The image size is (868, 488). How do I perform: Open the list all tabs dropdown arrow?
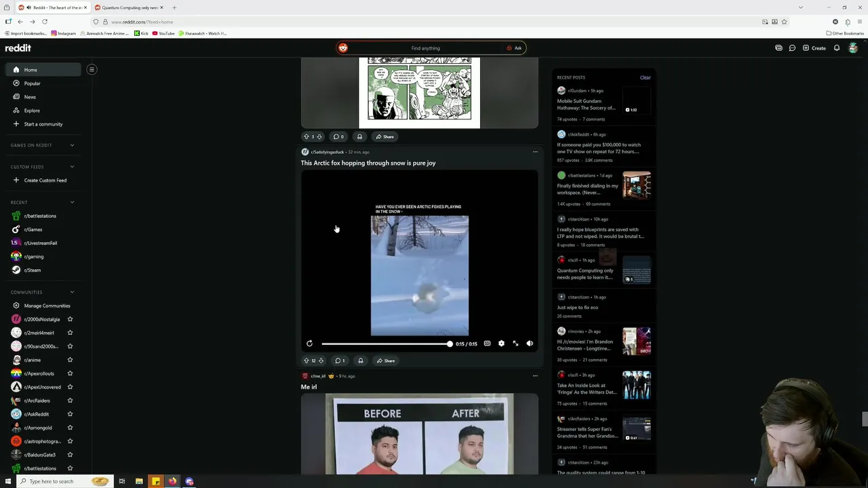(801, 7)
